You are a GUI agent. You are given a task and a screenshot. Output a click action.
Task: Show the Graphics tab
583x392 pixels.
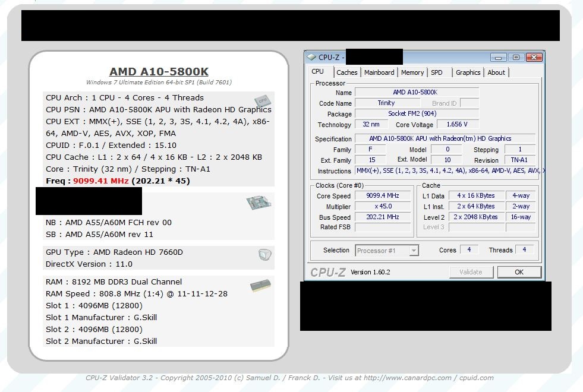pyautogui.click(x=468, y=72)
